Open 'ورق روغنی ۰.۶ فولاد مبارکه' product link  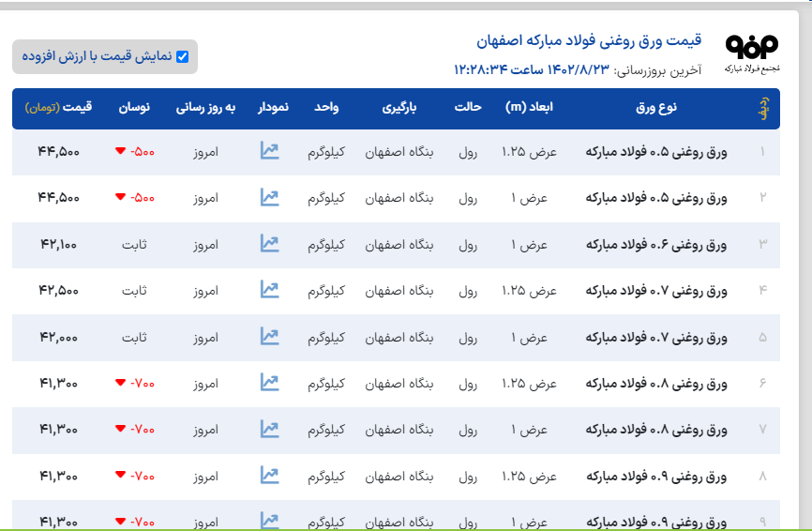(x=656, y=244)
